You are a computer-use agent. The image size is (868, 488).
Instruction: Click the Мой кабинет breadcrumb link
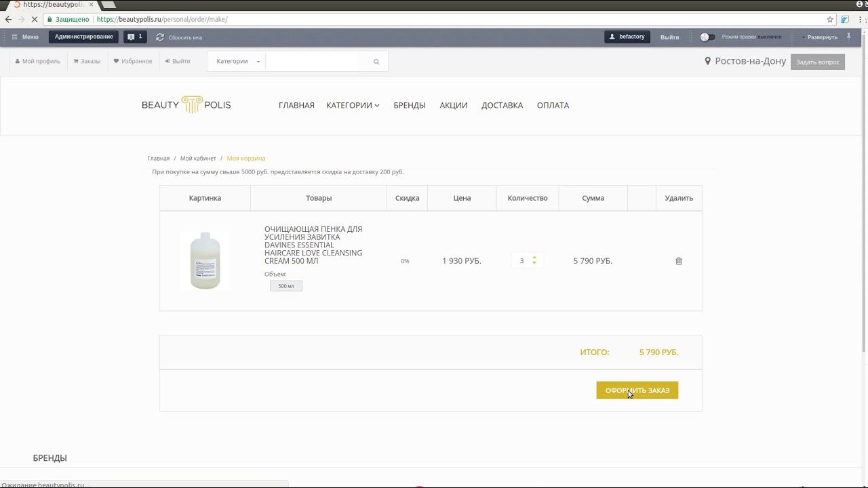coord(198,158)
